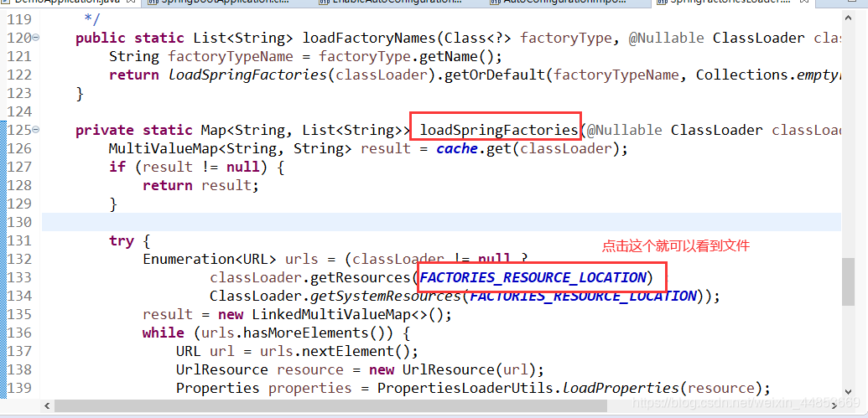Viewport: 868px width, 418px height.
Task: Click FACTORIES_RESOURCE_LOCATION in the getResources call
Action: (533, 277)
